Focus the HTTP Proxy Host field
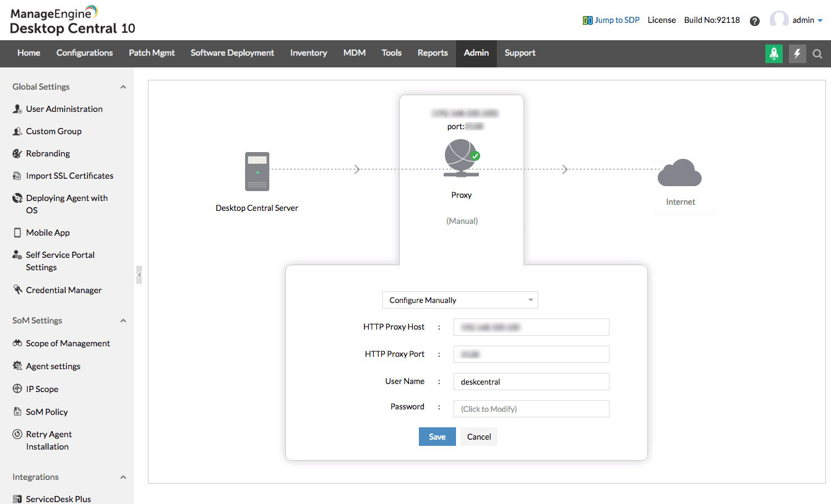The width and height of the screenshot is (831, 504). coord(532,327)
